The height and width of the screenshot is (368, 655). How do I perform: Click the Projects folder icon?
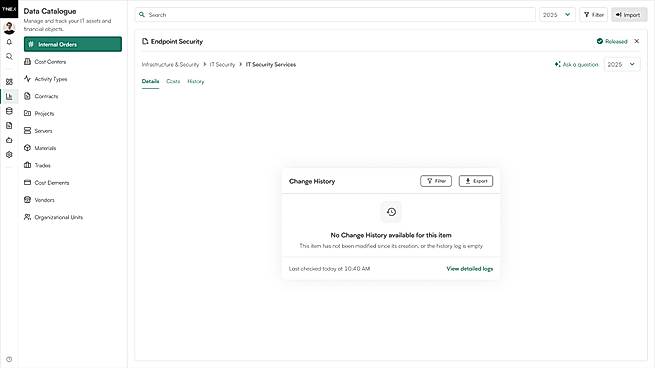point(28,113)
